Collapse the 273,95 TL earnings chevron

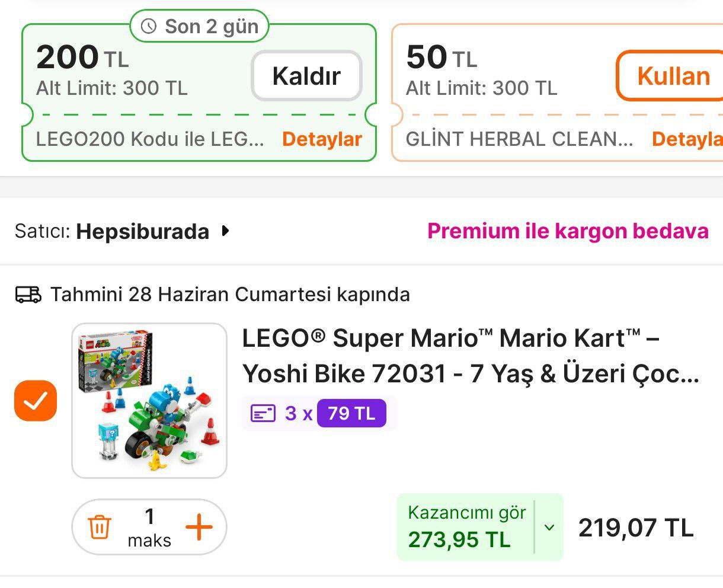[548, 527]
